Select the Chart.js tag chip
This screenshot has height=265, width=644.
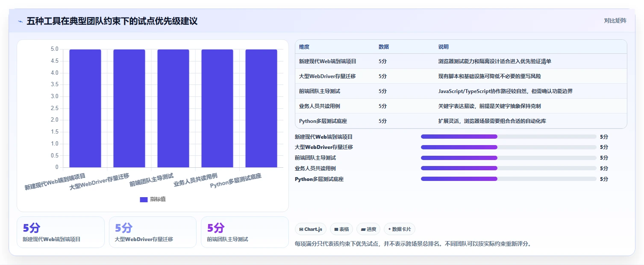click(x=311, y=229)
